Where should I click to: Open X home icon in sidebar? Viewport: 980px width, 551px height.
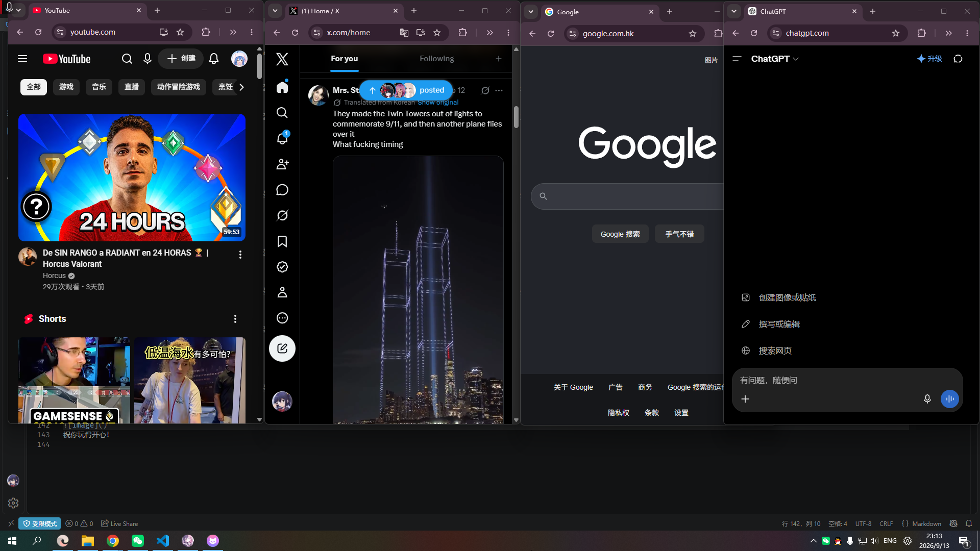(x=282, y=87)
